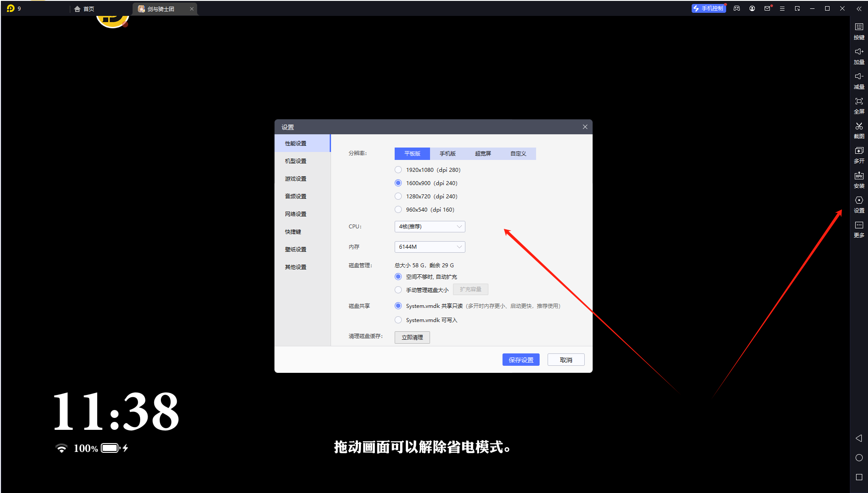The height and width of the screenshot is (493, 868).
Task: Click 立即清理 to clear disk cache
Action: 412,338
